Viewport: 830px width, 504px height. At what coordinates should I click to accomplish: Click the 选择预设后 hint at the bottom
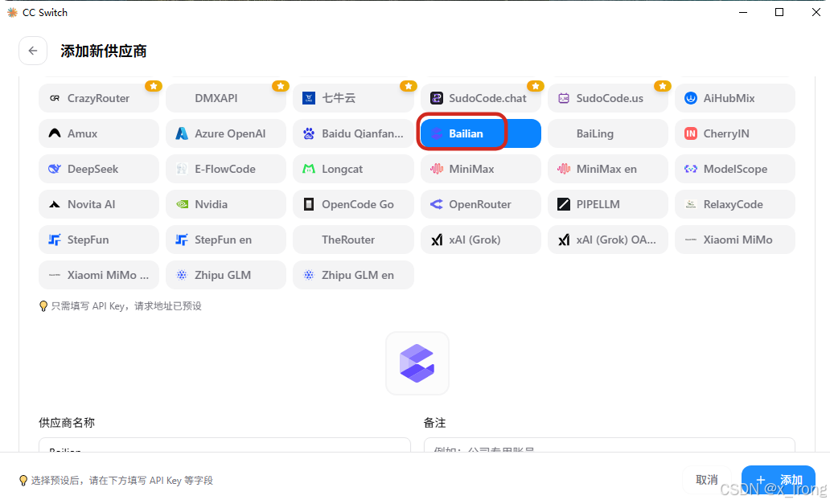[121, 480]
